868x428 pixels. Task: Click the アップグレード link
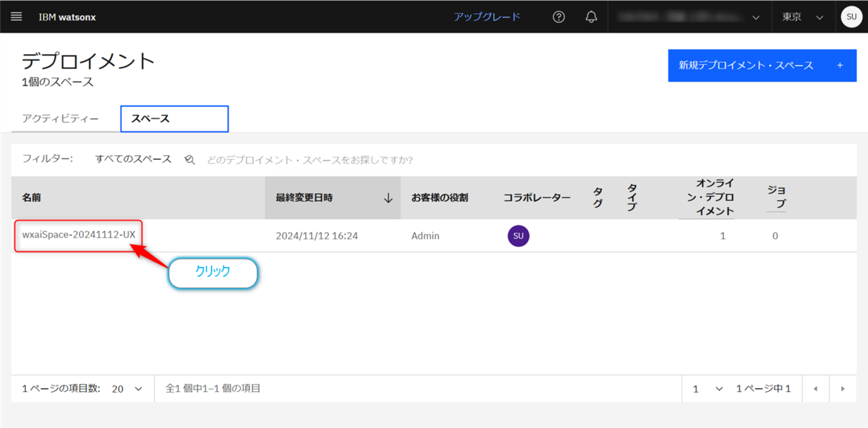(x=487, y=17)
